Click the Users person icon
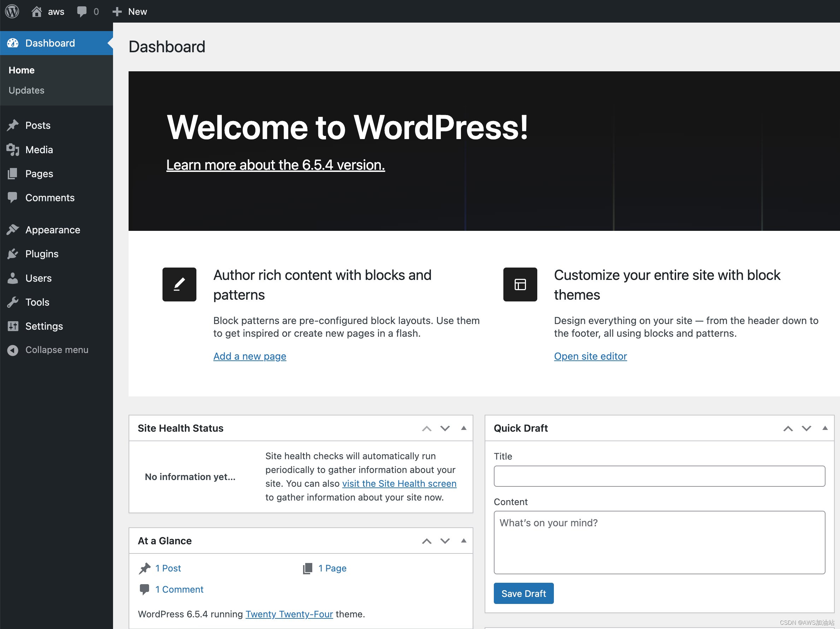The height and width of the screenshot is (629, 840). point(13,278)
